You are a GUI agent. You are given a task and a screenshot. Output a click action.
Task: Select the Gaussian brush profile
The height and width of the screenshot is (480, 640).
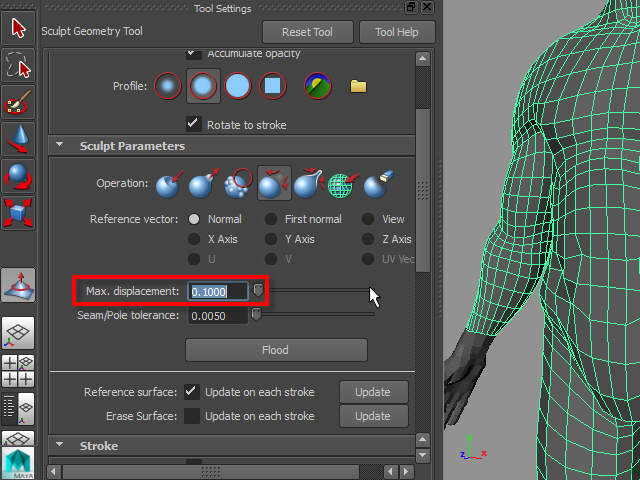[168, 86]
